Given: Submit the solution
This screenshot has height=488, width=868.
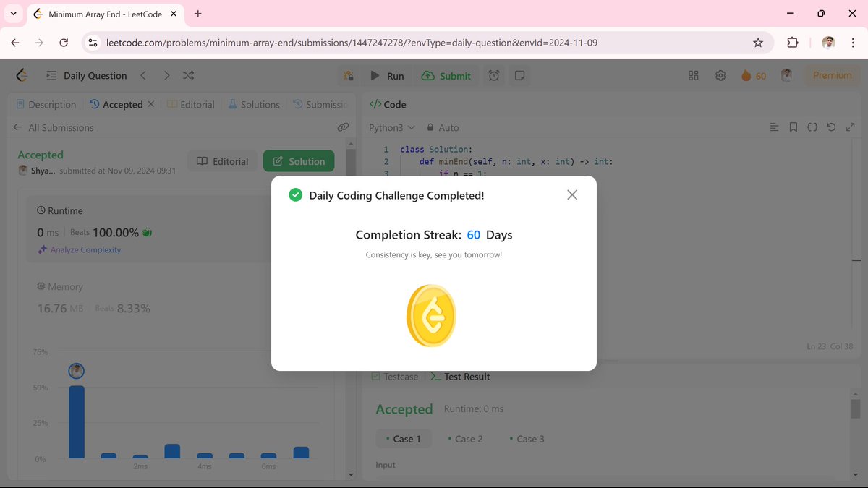Looking at the screenshot, I should (446, 75).
